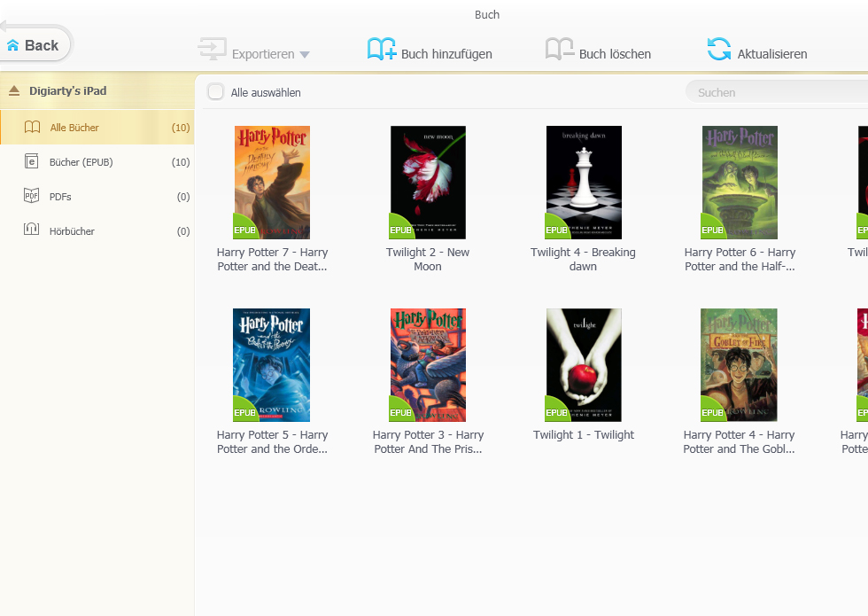Go back using the Back button
The image size is (868, 616).
tap(35, 45)
